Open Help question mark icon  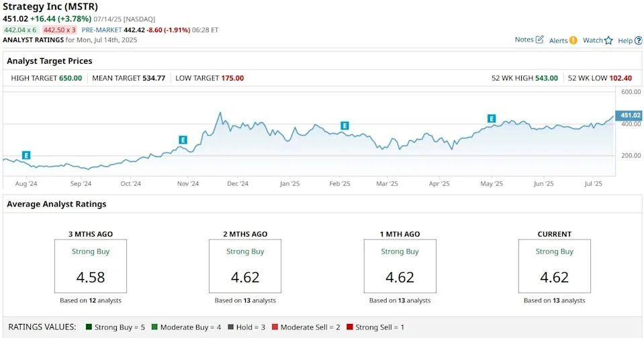click(x=638, y=41)
